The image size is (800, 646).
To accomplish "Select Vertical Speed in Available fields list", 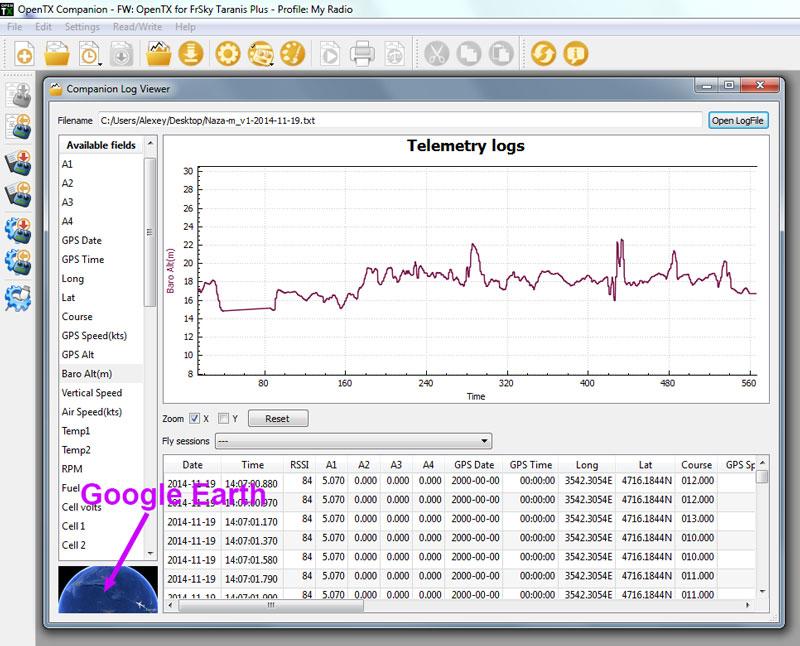I will [x=92, y=393].
